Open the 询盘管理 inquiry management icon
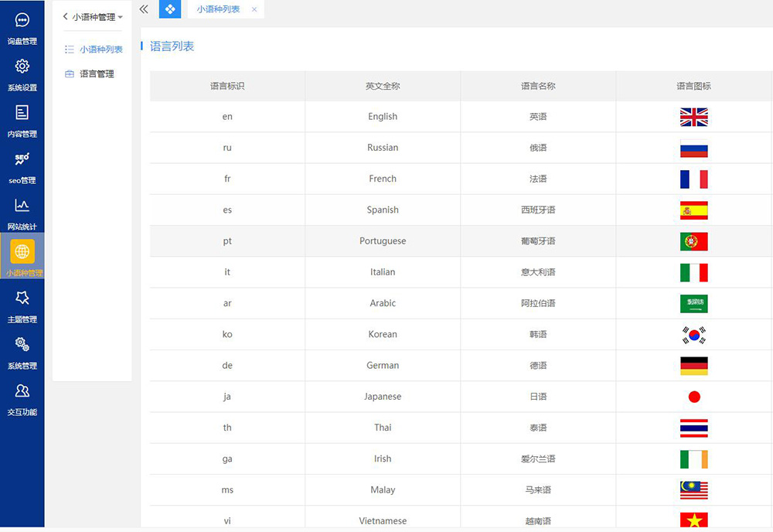Viewport: 773px width, 532px height. [22, 21]
